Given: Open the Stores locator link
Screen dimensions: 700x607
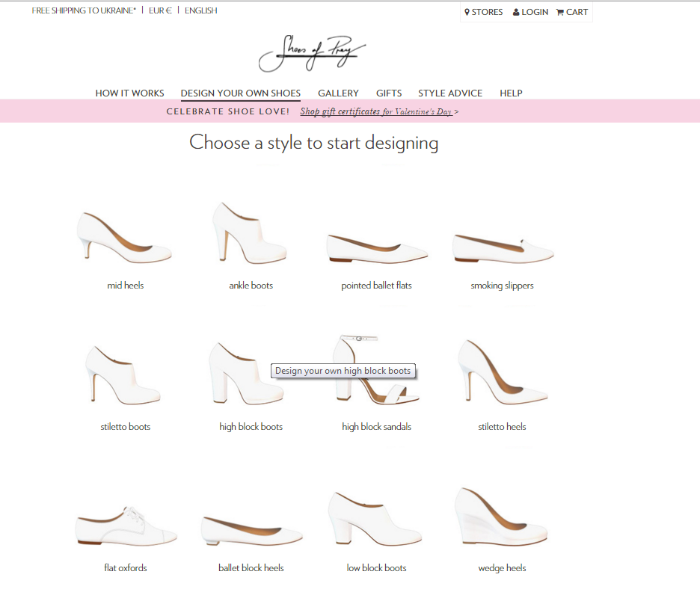Looking at the screenshot, I should [x=483, y=12].
